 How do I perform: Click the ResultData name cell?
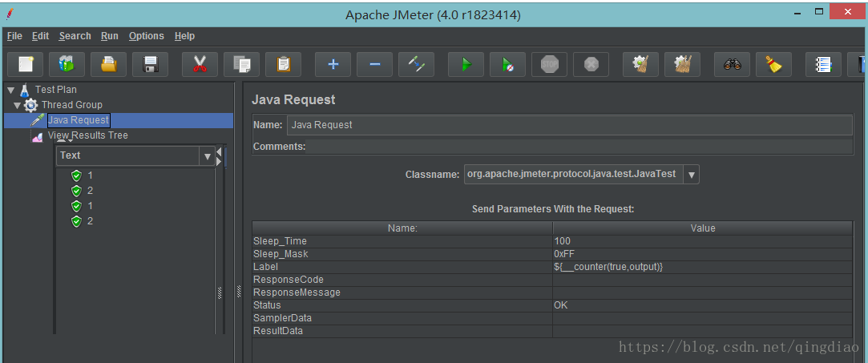coord(402,331)
